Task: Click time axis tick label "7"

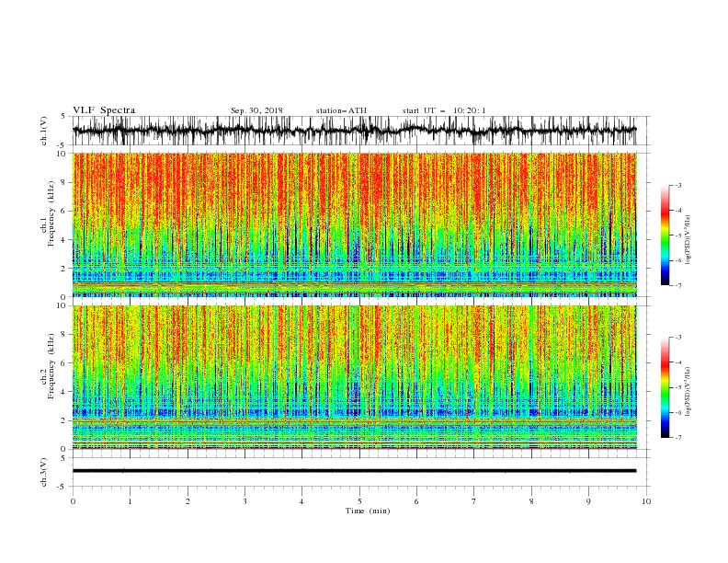Action: click(474, 501)
